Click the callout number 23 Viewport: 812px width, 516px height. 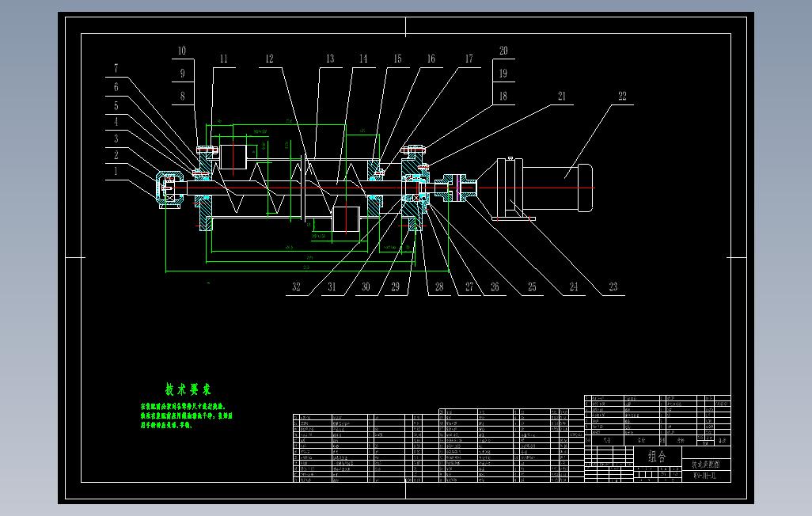[613, 286]
